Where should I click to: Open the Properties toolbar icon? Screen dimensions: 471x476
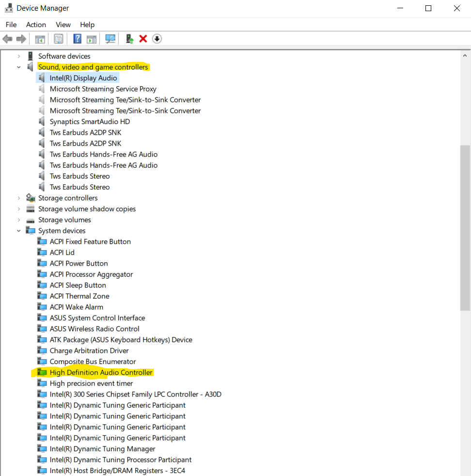[x=58, y=39]
